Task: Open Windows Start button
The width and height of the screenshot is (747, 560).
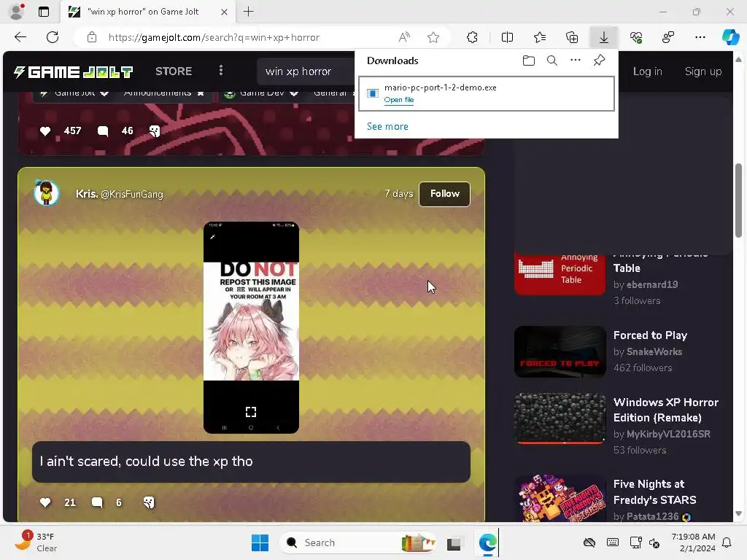Action: tap(260, 542)
